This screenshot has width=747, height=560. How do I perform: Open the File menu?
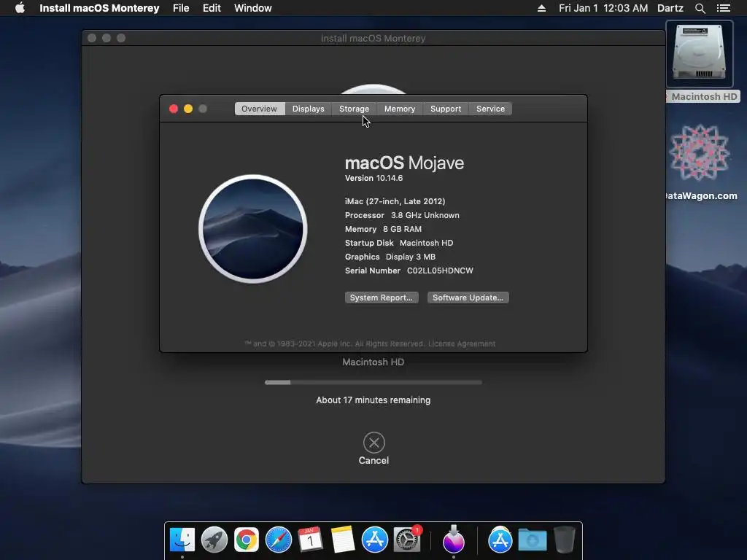(x=181, y=8)
